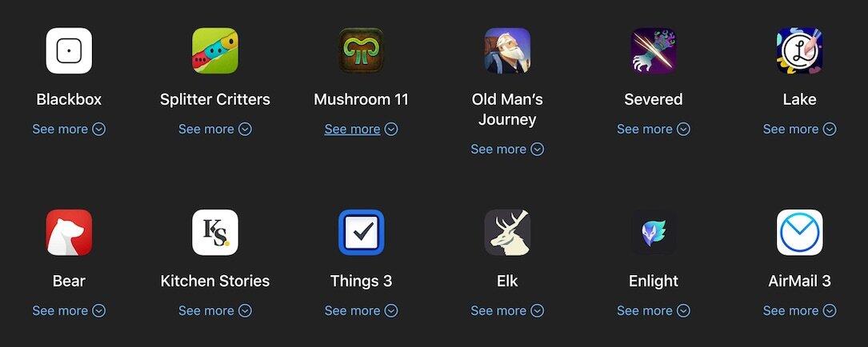Screen dimensions: 868x347
Task: Expand See more under Blackbox
Action: [x=69, y=129]
